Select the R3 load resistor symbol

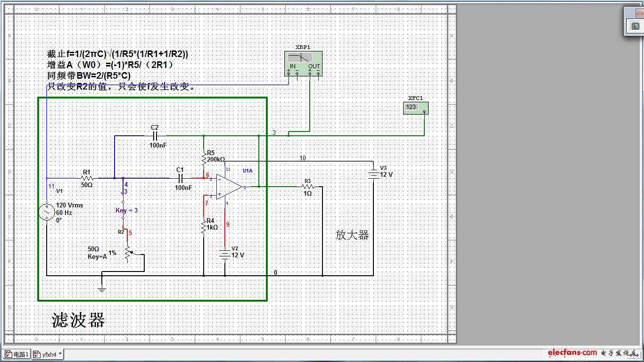(x=307, y=187)
